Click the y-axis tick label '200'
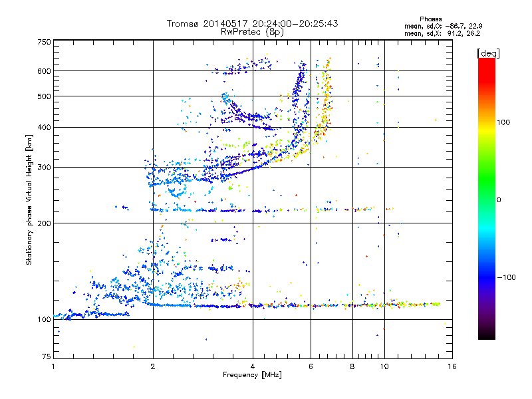This screenshot has width=532, height=399. (x=44, y=223)
